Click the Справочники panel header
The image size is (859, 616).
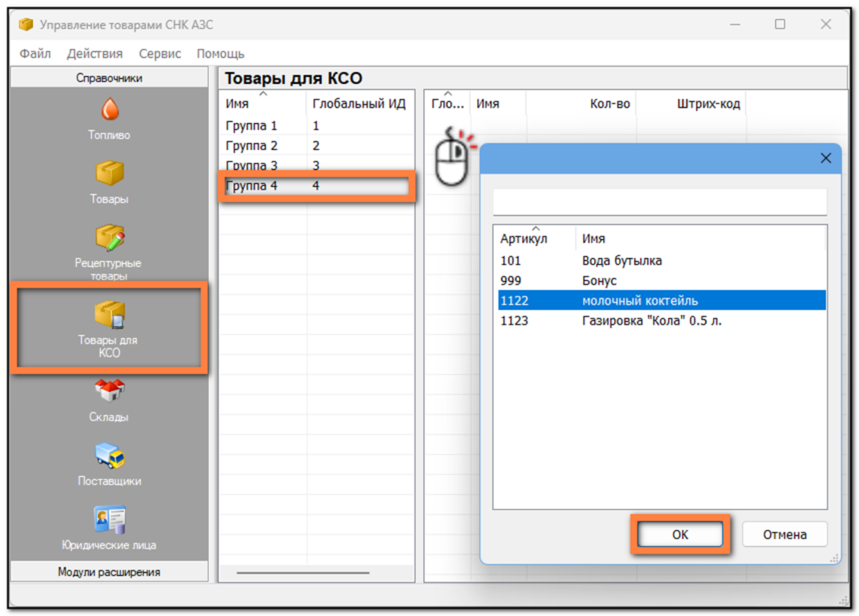109,78
